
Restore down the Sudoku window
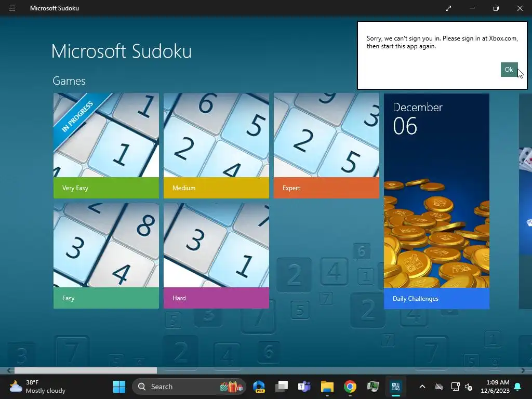pyautogui.click(x=496, y=8)
